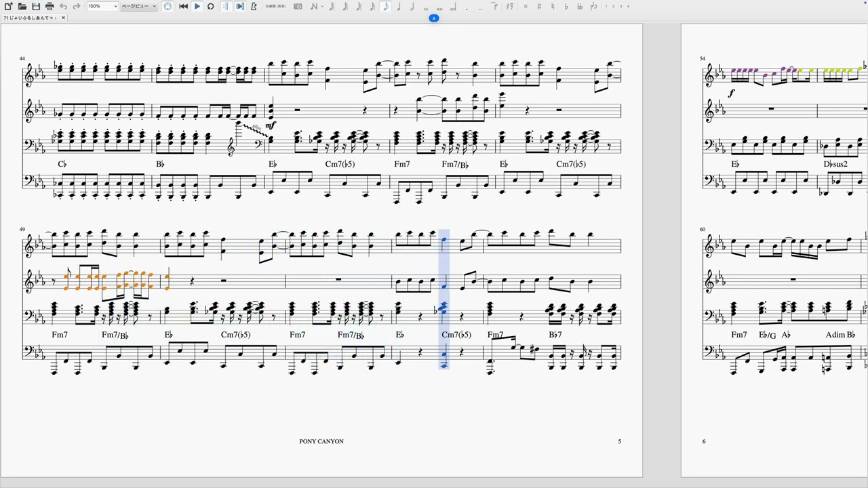Toggle the metronome
Image resolution: width=868 pixels, height=488 pixels.
(254, 6)
